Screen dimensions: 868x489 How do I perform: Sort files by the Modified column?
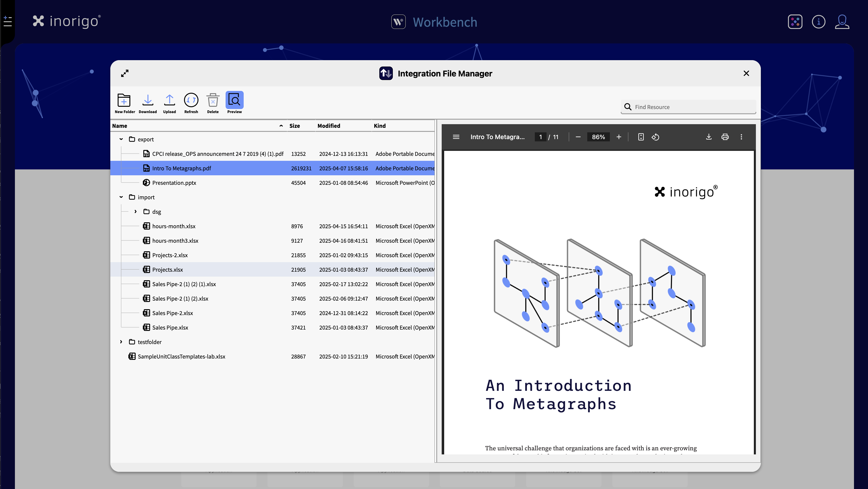[328, 126]
